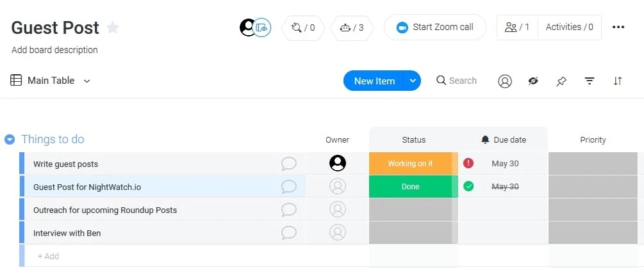Click the Search input field
The image size is (644, 268).
[x=463, y=81]
